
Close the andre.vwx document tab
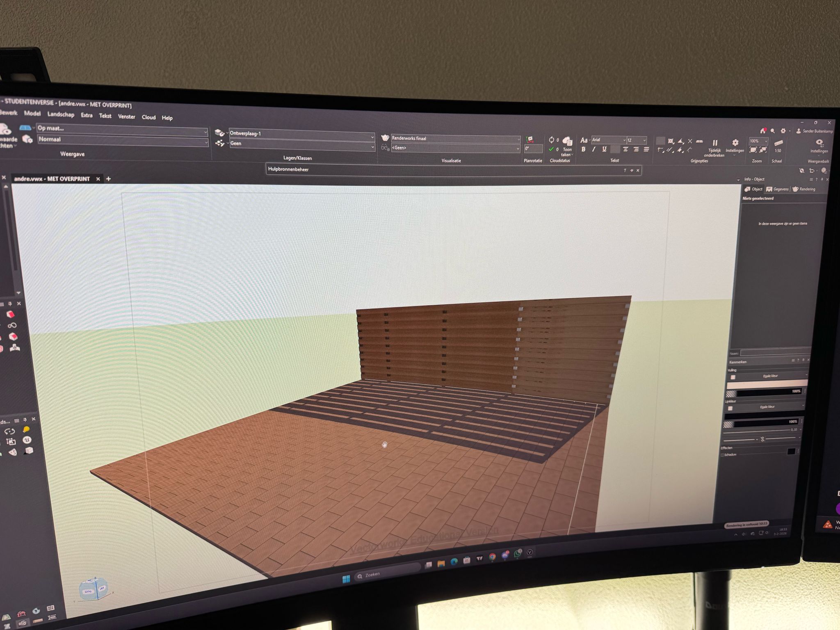(x=98, y=179)
